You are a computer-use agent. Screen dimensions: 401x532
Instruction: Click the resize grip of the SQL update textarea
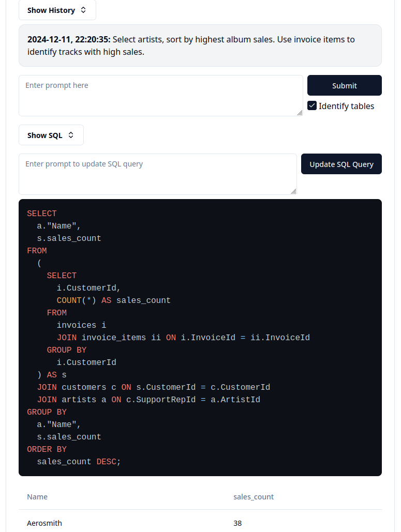point(293,191)
